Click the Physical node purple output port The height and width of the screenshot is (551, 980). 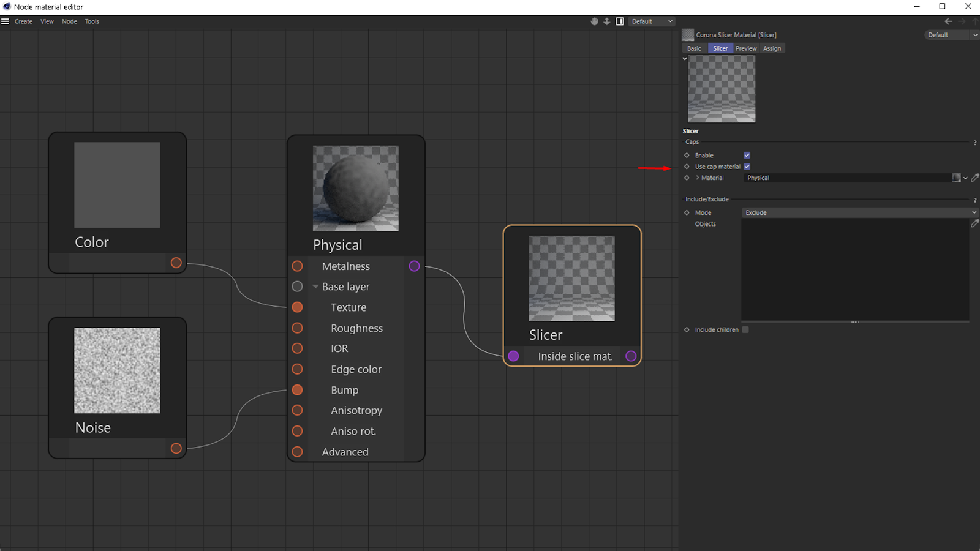(415, 266)
